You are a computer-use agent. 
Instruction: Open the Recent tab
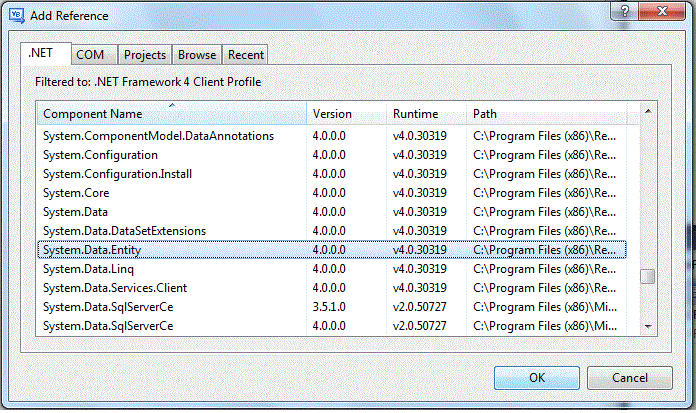(245, 55)
